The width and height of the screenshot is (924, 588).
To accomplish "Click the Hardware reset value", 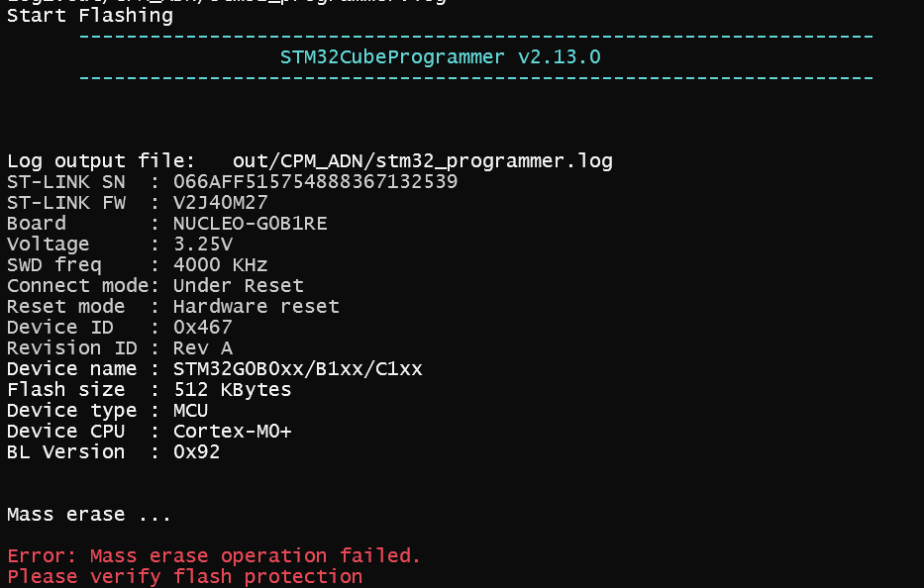I will pyautogui.click(x=257, y=306).
